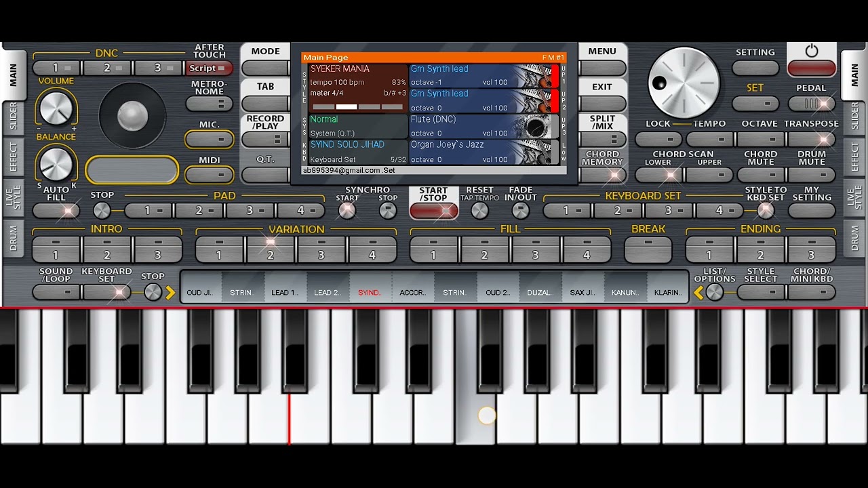868x488 pixels.
Task: Click the Setting button
Action: (755, 68)
